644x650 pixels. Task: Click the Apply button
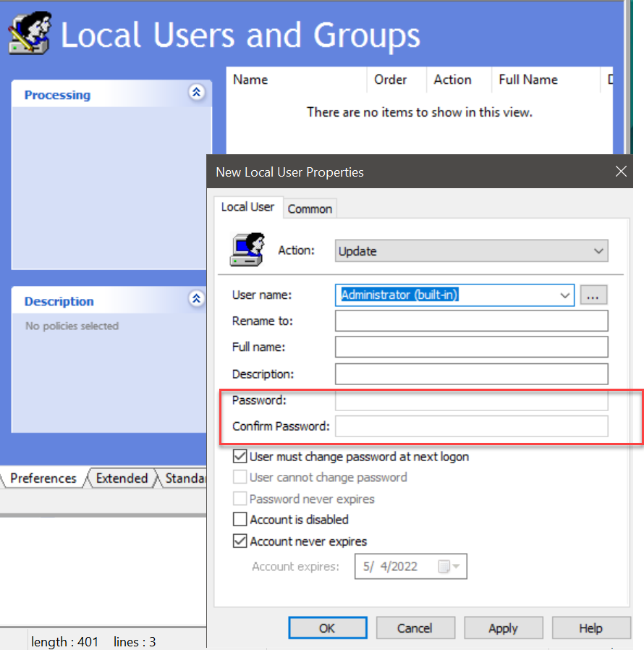(503, 628)
